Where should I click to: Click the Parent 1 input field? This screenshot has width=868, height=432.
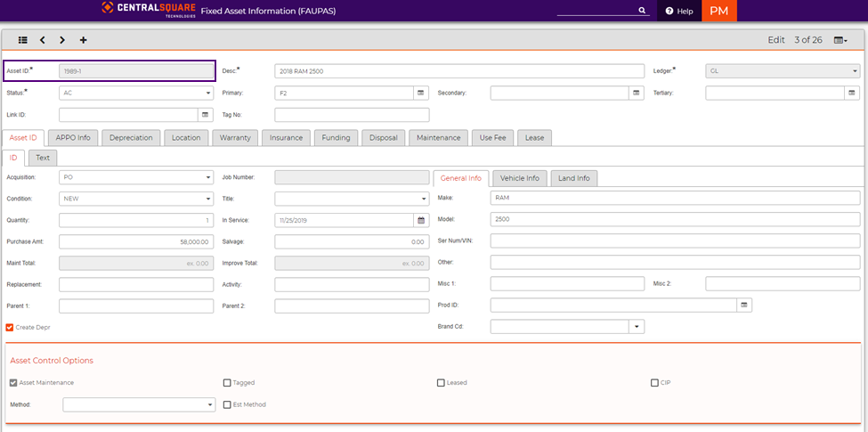pos(136,306)
